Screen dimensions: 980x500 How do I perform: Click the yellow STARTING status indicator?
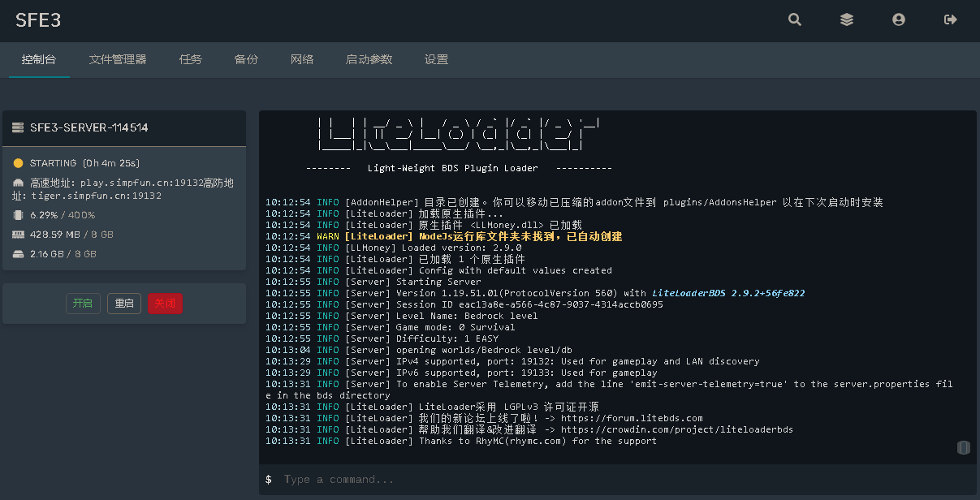click(x=18, y=163)
